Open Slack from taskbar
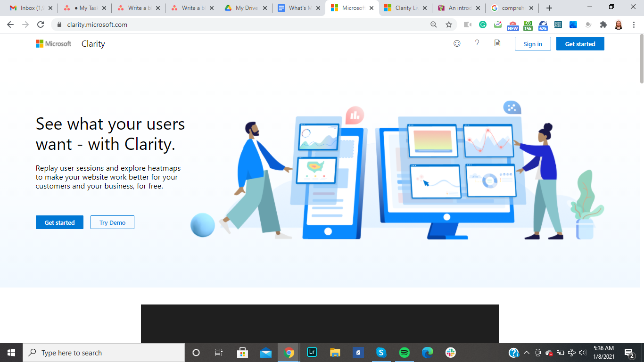 [x=450, y=353]
